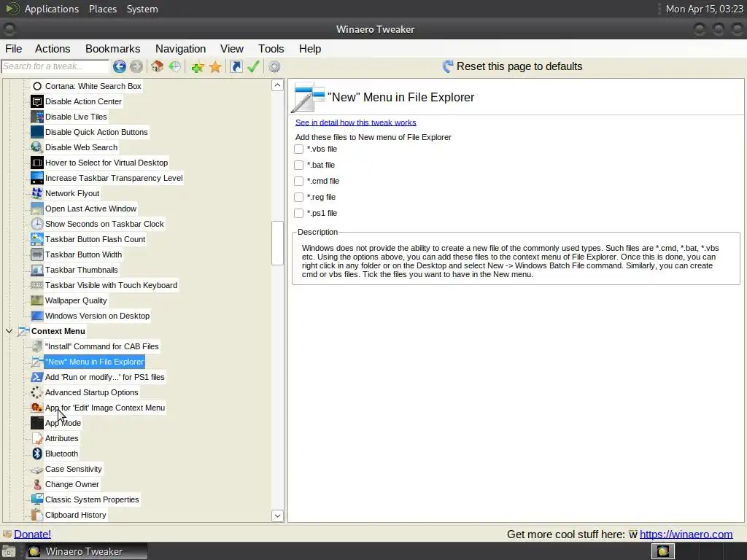This screenshot has height=560, width=747.
Task: Click the tree scrollbar up arrow
Action: tap(277, 85)
